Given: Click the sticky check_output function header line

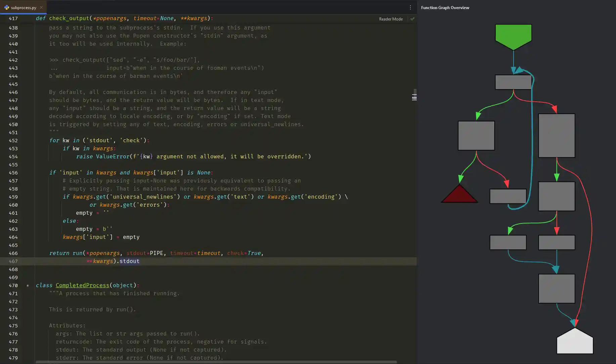Looking at the screenshot, I should 124,18.
